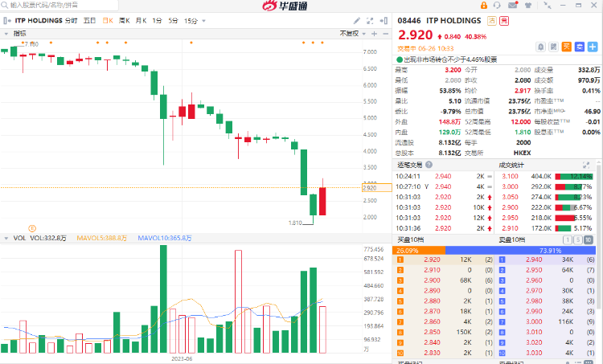603x364 pixels.
Task: Click the blue 卖 sell button
Action: [580, 47]
